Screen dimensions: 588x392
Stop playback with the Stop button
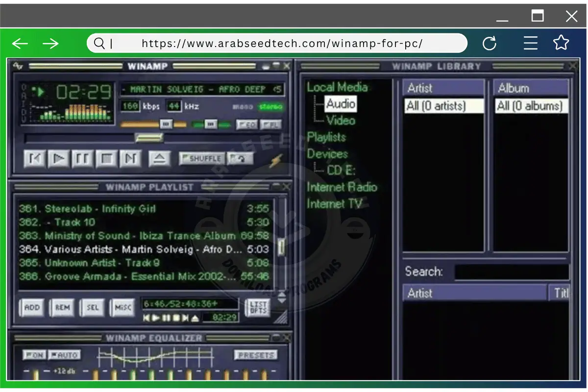[x=106, y=159]
